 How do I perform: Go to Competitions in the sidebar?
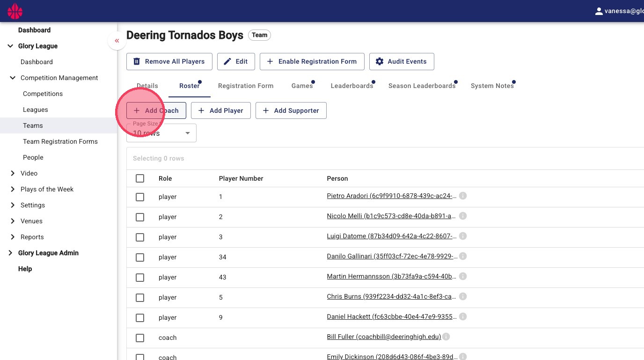point(43,94)
